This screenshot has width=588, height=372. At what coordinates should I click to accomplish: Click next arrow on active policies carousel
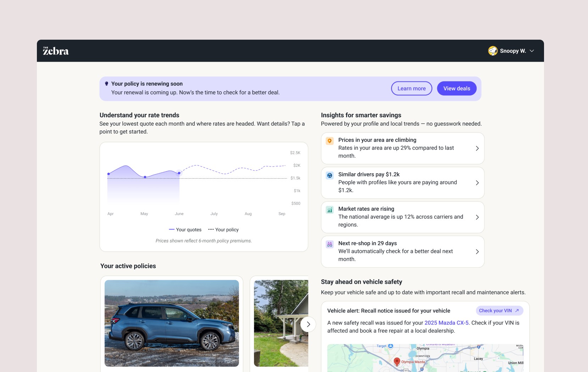[308, 324]
